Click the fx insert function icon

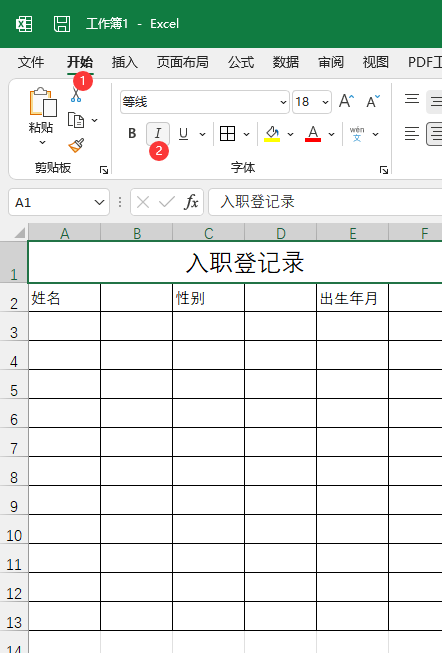tap(191, 202)
